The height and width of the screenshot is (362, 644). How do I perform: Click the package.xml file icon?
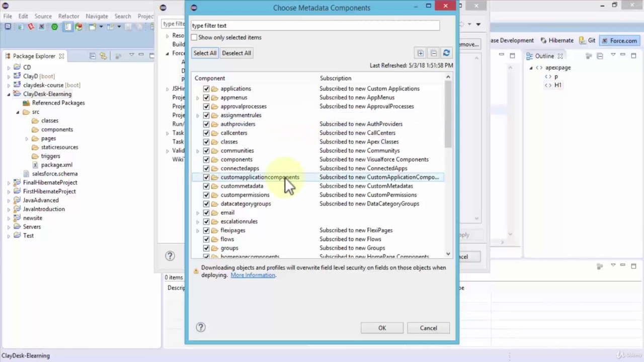[x=35, y=165]
